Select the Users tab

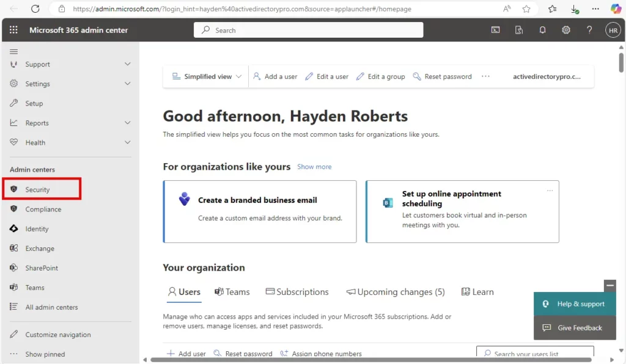click(x=184, y=292)
